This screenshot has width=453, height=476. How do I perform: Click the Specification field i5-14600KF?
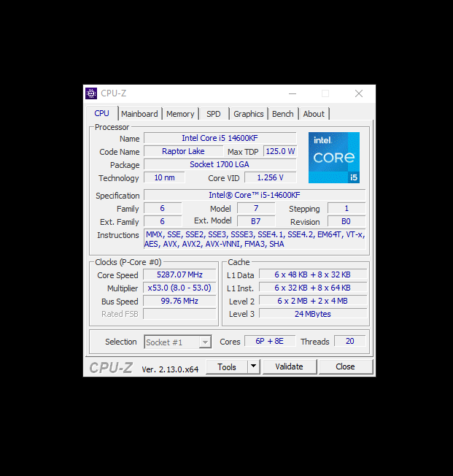coord(255,195)
